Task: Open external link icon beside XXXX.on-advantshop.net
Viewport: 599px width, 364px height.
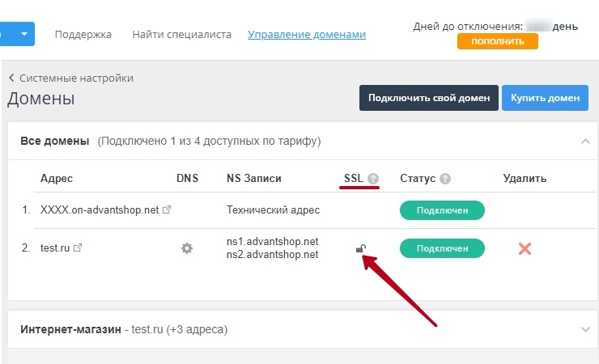Action: click(x=167, y=210)
